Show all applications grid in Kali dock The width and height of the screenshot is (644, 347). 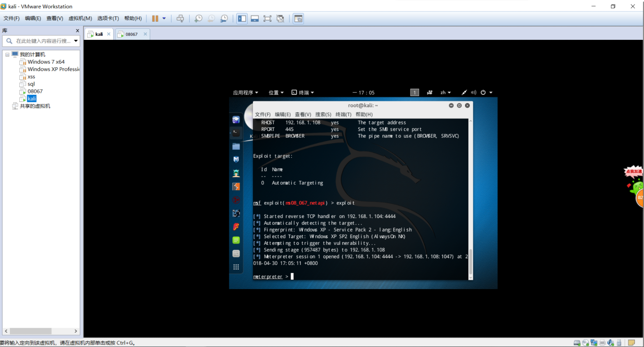click(x=236, y=267)
